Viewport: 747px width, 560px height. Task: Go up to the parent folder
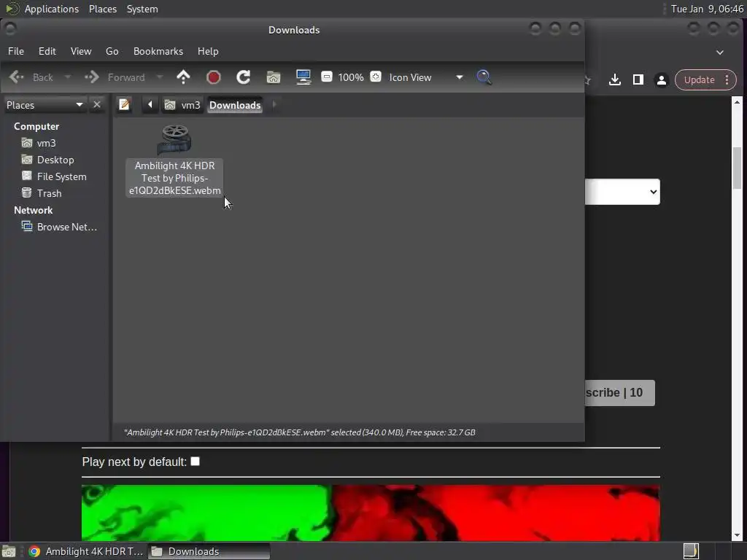click(x=183, y=77)
